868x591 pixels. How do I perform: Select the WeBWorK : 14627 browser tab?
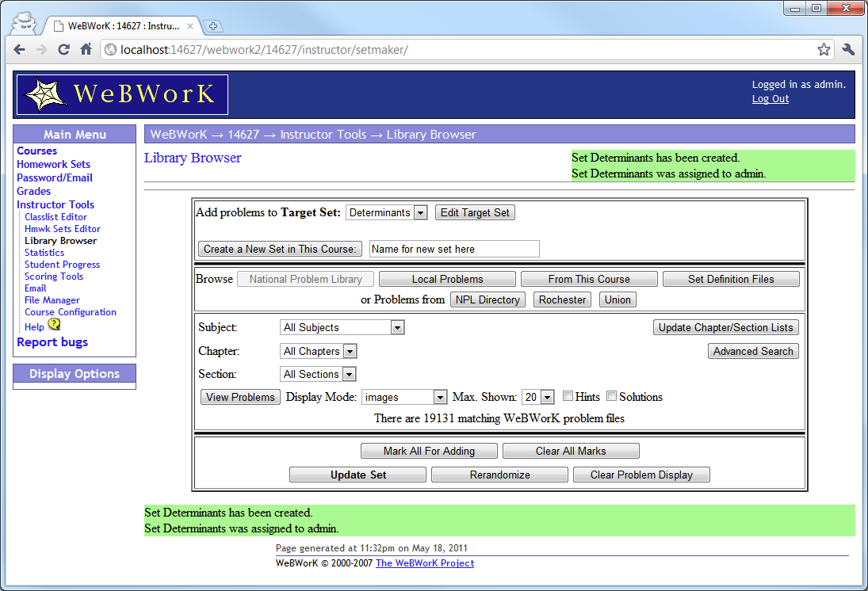coord(122,26)
